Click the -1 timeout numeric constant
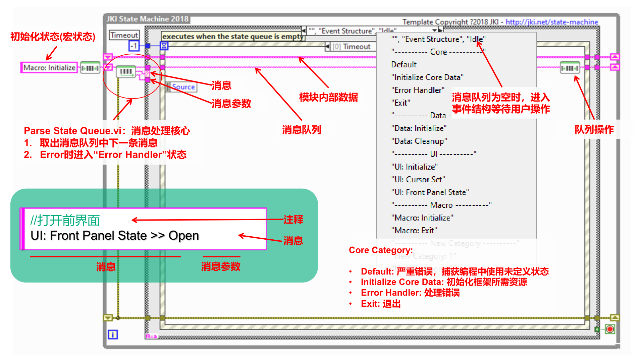644x362 pixels. point(134,46)
